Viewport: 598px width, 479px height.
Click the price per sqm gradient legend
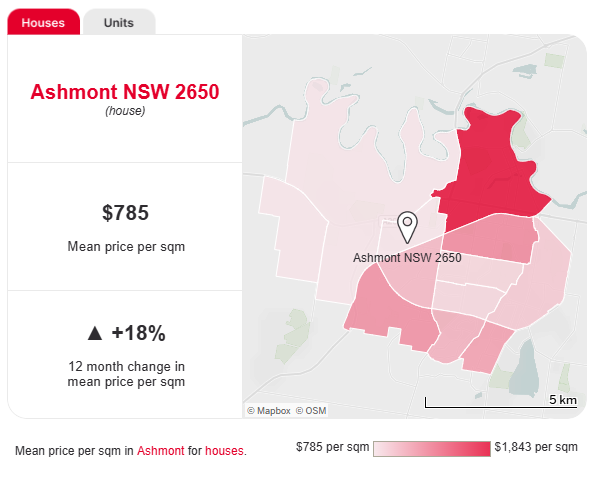tap(432, 449)
